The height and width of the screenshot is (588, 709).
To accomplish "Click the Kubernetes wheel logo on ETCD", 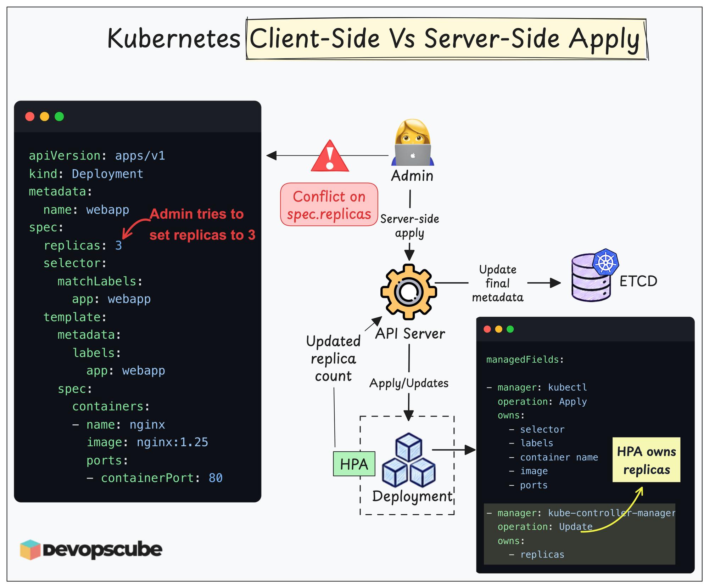I will pyautogui.click(x=605, y=262).
